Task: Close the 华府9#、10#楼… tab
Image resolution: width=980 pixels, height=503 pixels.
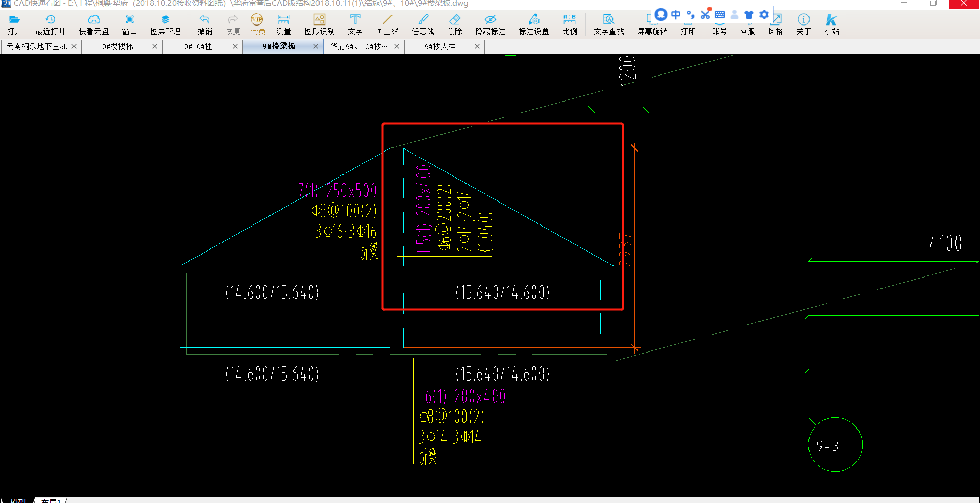Action: [397, 46]
